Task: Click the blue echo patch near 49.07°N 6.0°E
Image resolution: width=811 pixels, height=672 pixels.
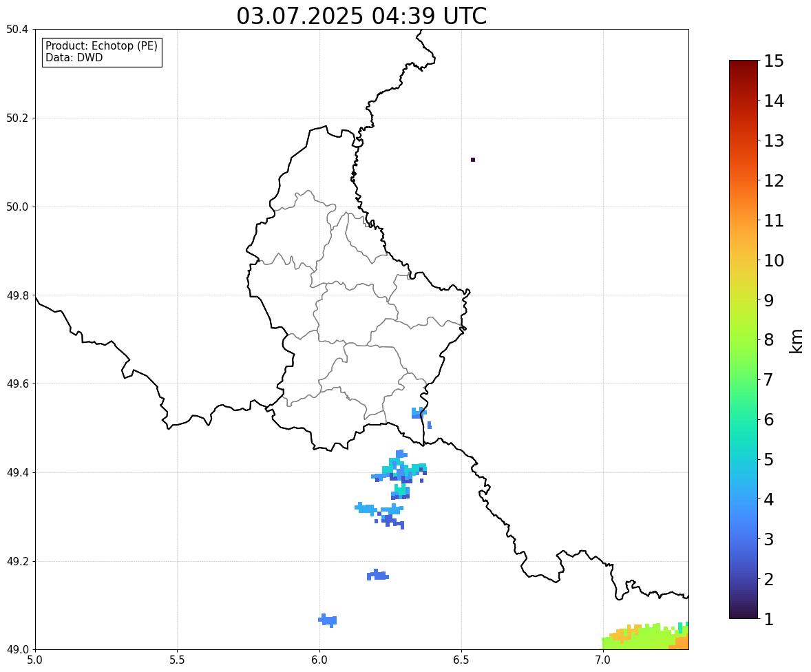Action: click(328, 620)
